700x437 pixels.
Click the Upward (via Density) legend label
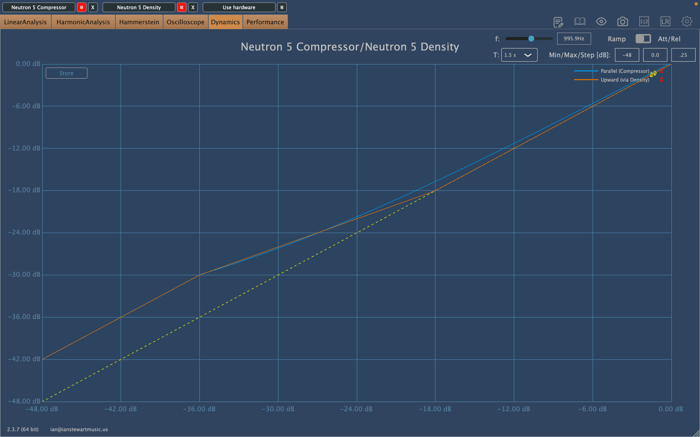[625, 80]
